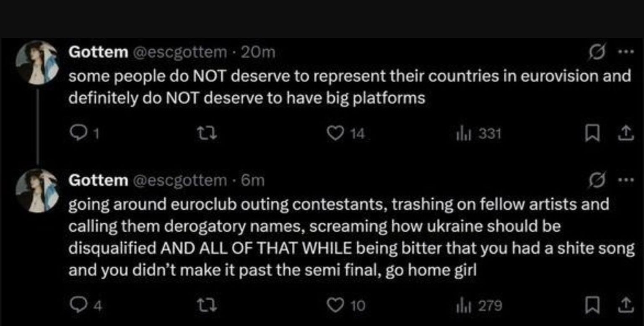
Task: Bookmark the second Gottem tweet
Action: [x=592, y=306]
